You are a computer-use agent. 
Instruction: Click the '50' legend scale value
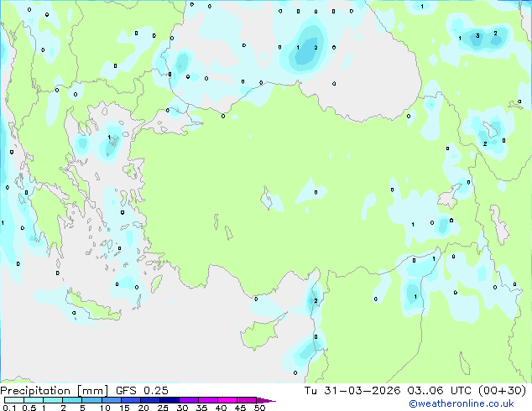click(x=259, y=408)
